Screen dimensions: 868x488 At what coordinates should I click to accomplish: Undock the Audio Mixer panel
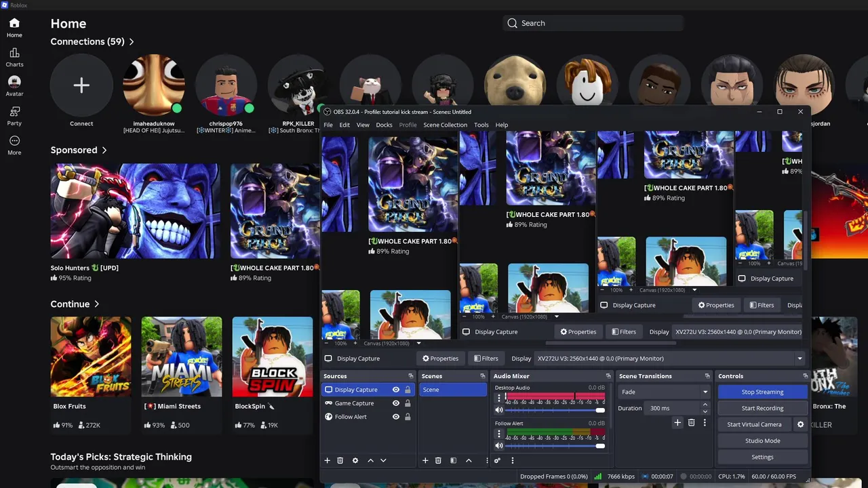608,375
